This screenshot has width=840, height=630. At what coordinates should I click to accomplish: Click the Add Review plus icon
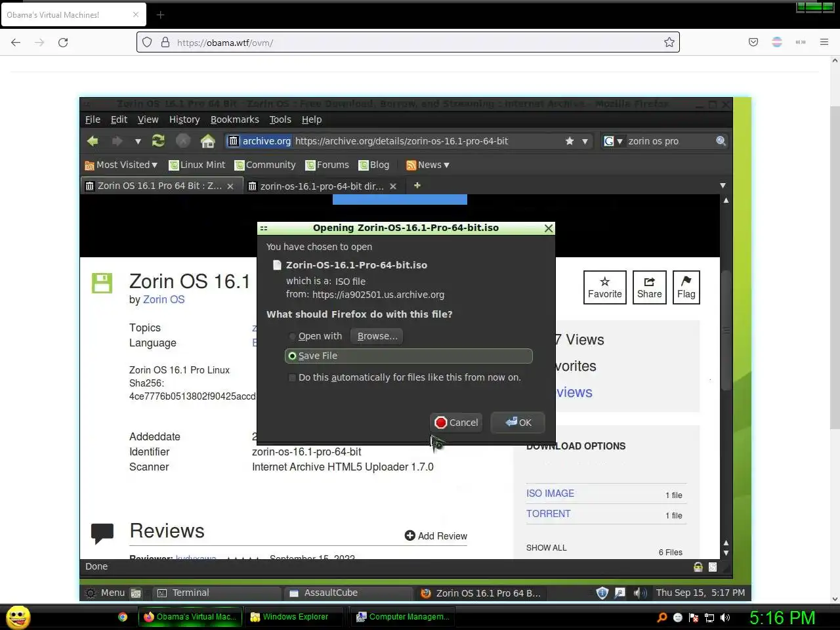tap(410, 535)
